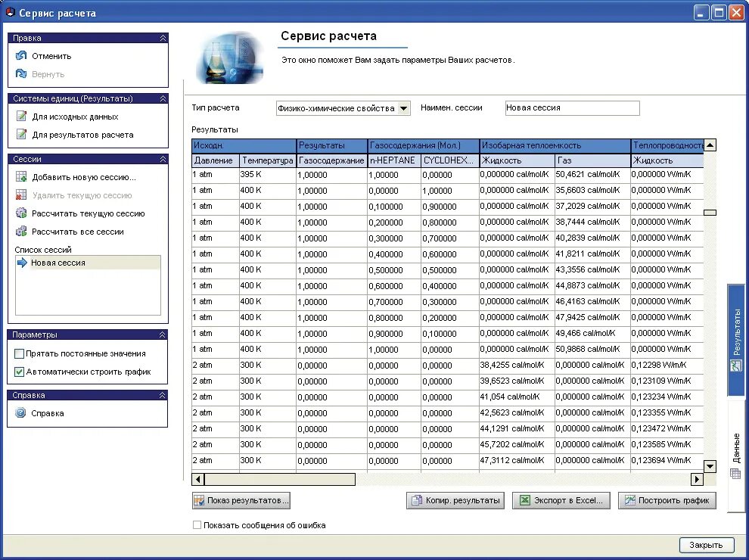Click the Справка help icon
Image resolution: width=749 pixels, height=560 pixels.
pyautogui.click(x=20, y=413)
